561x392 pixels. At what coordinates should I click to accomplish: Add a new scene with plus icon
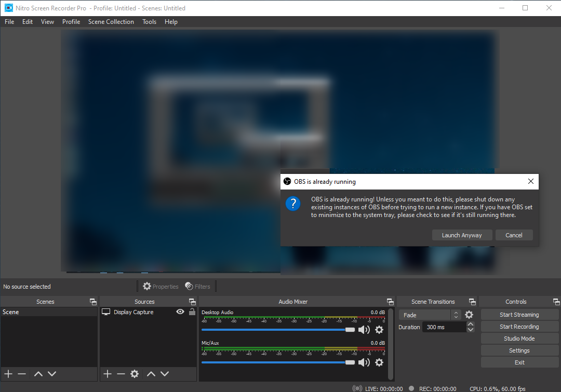pyautogui.click(x=8, y=374)
